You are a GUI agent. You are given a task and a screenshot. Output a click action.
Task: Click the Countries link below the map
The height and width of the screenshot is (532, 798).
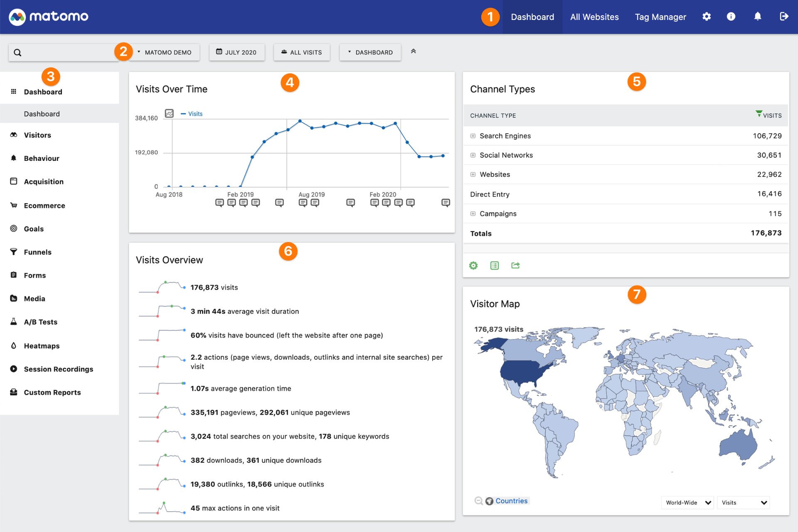tap(512, 501)
